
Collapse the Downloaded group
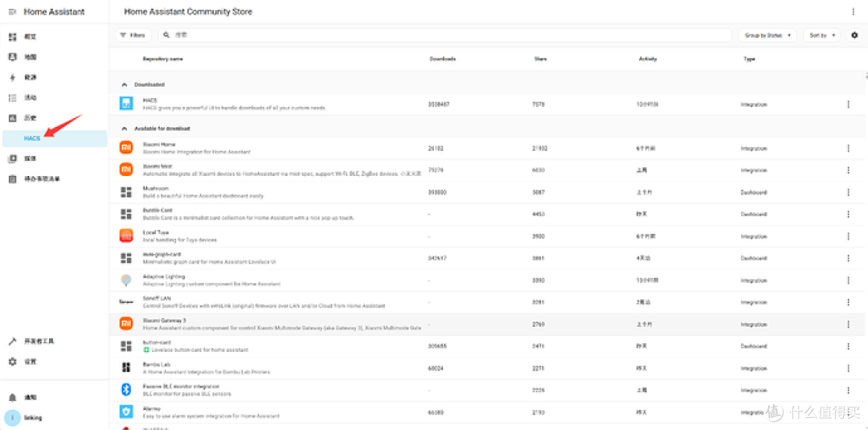124,84
